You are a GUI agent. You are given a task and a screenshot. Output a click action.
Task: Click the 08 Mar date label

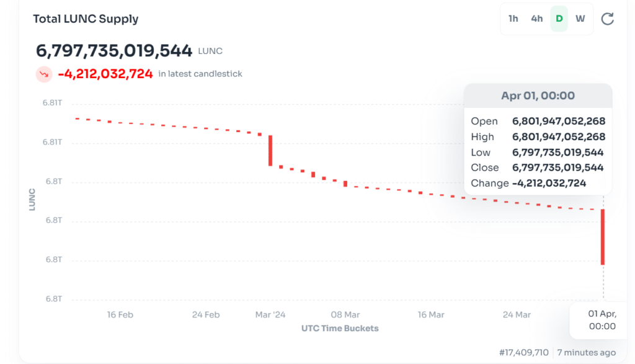tap(345, 314)
